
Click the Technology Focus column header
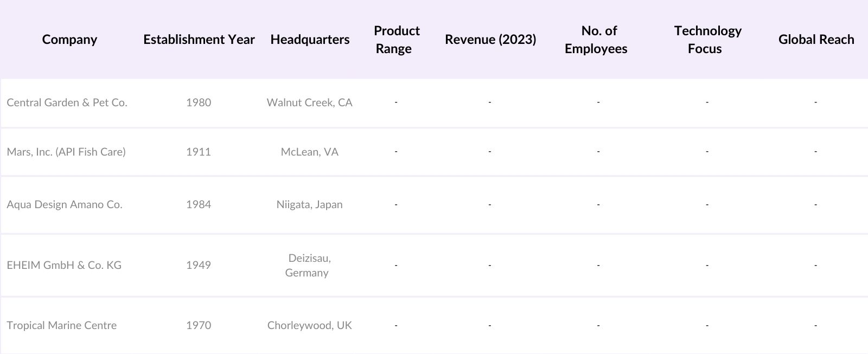(707, 40)
